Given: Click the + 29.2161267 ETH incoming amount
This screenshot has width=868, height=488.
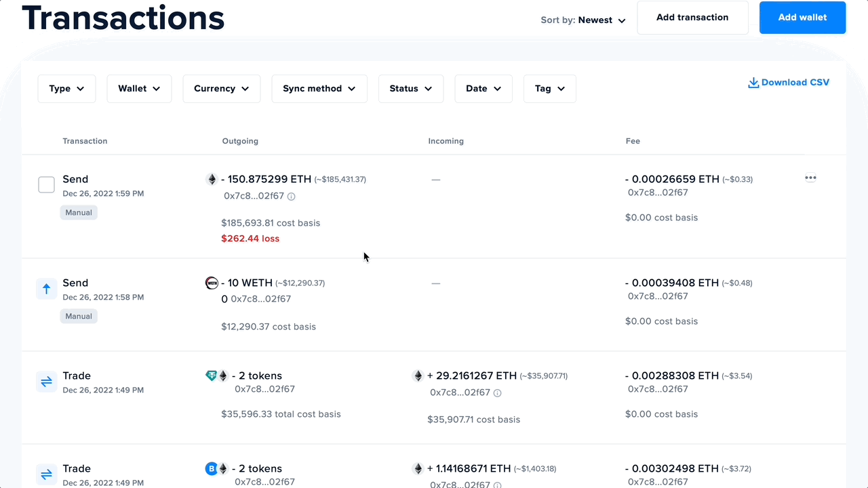Looking at the screenshot, I should (472, 375).
